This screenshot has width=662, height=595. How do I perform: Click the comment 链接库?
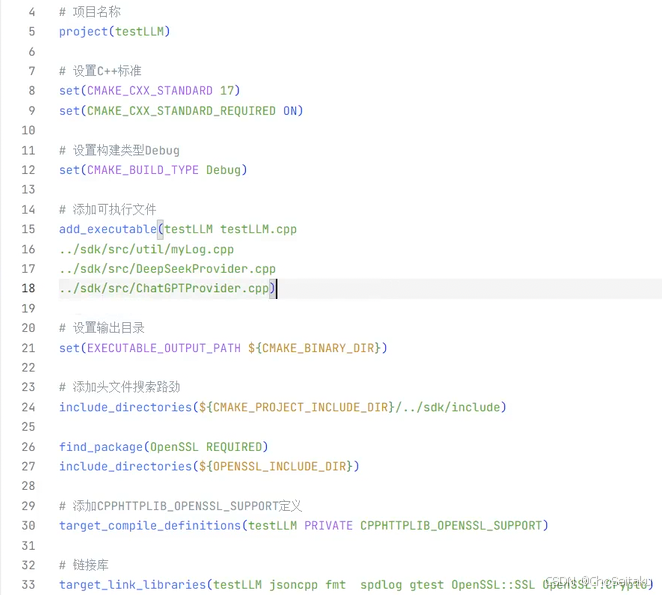click(x=84, y=565)
